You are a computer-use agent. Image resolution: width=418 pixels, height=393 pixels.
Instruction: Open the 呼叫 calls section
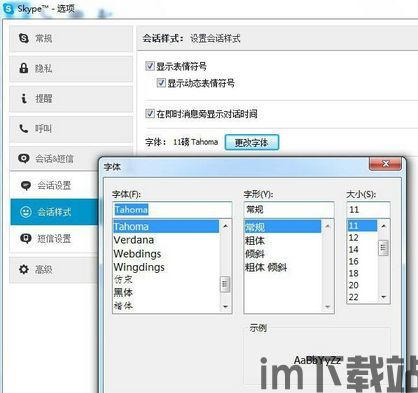[71, 129]
